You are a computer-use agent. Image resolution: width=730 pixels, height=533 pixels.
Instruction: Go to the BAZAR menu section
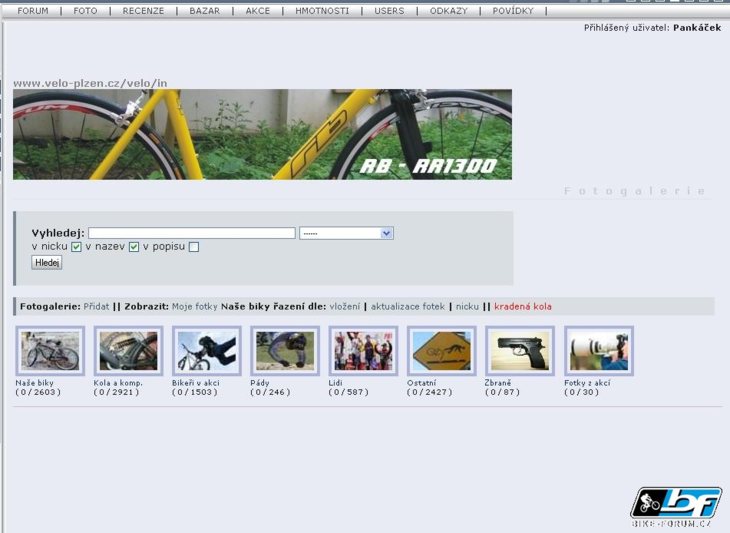pos(204,11)
